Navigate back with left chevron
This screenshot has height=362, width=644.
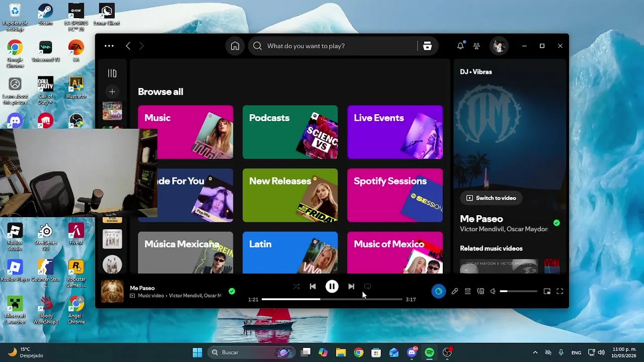click(128, 46)
